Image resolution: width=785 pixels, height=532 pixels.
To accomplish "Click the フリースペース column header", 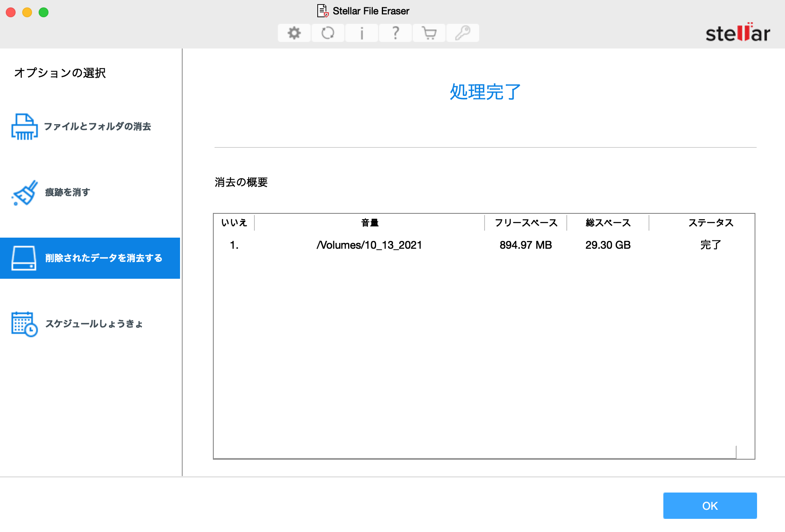I will (526, 223).
